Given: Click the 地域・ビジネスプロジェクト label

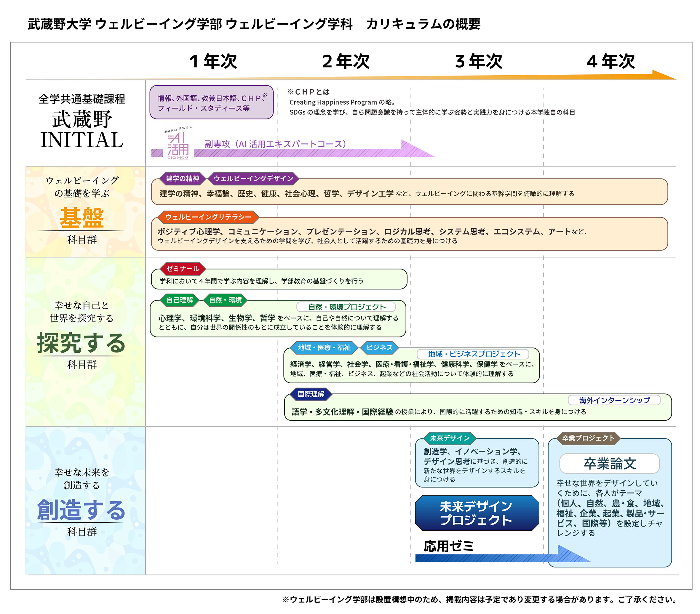Looking at the screenshot, I should (x=473, y=354).
